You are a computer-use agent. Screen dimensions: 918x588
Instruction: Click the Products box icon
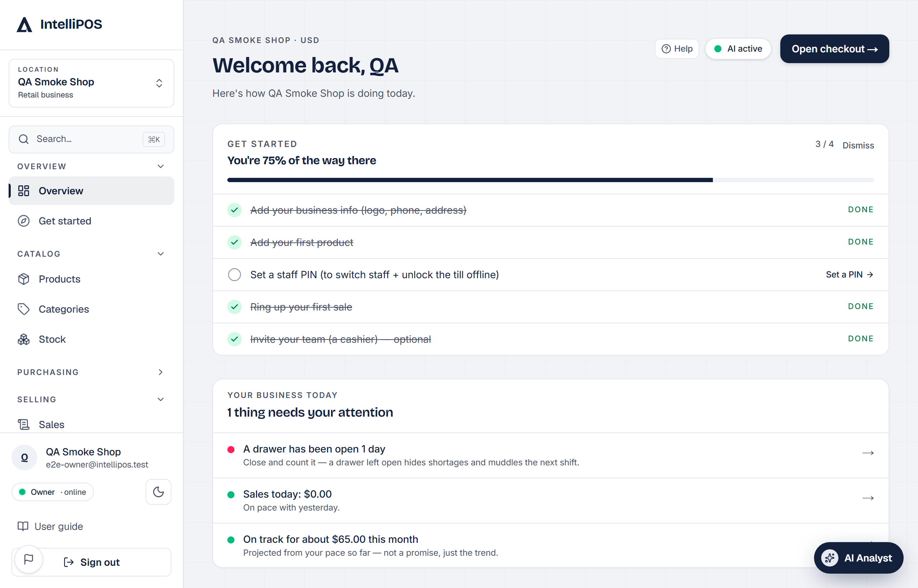pos(24,279)
